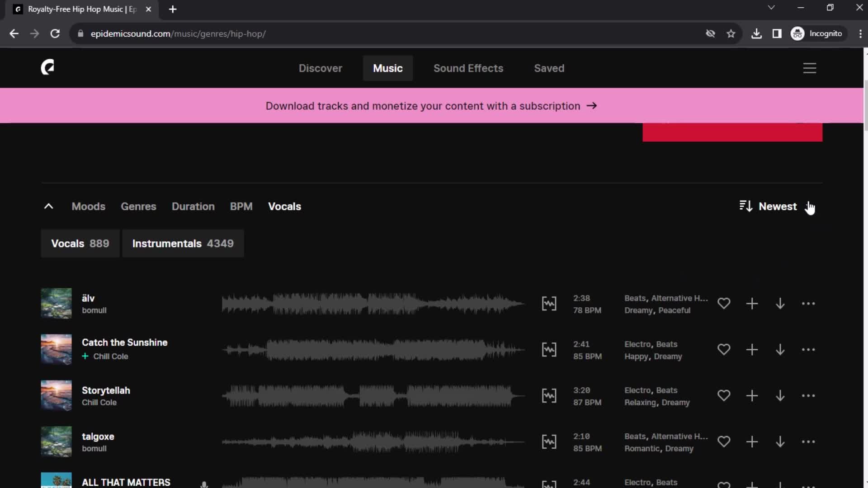Like Catch the Sunshine track
The image size is (868, 488).
[x=723, y=350]
